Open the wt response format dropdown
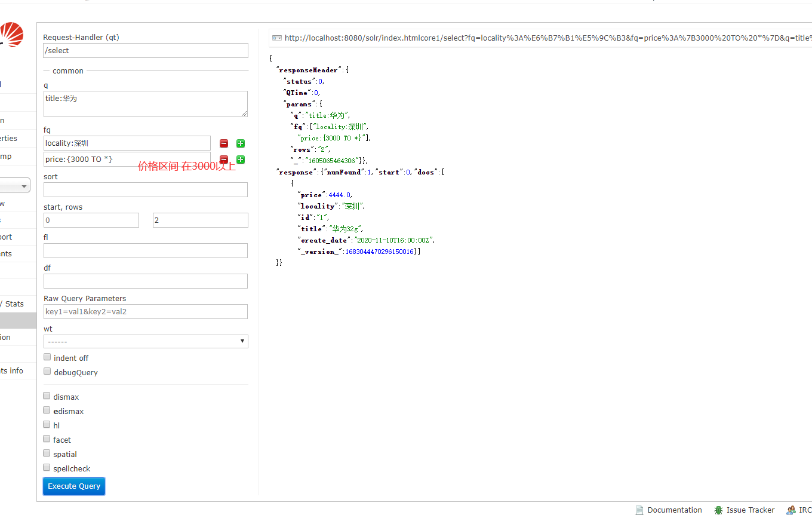Image resolution: width=812 pixels, height=521 pixels. click(146, 341)
